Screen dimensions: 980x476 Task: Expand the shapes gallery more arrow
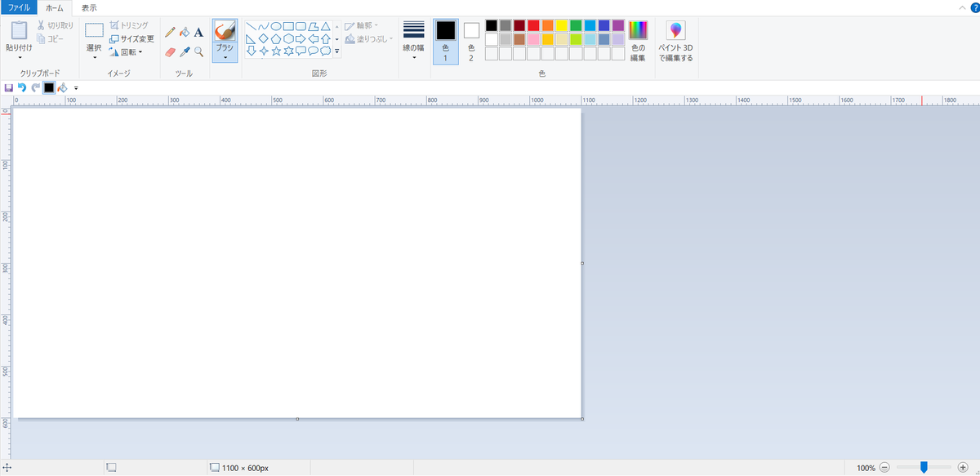[x=336, y=51]
